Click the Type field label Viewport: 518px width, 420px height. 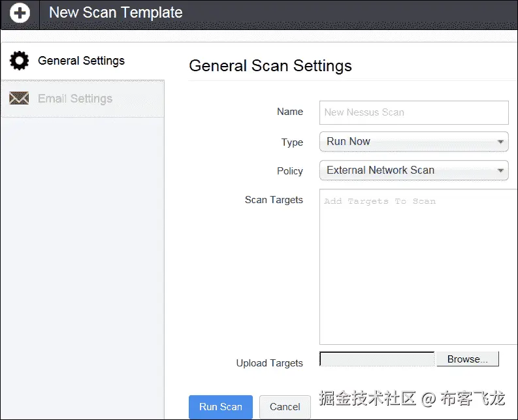pyautogui.click(x=292, y=142)
